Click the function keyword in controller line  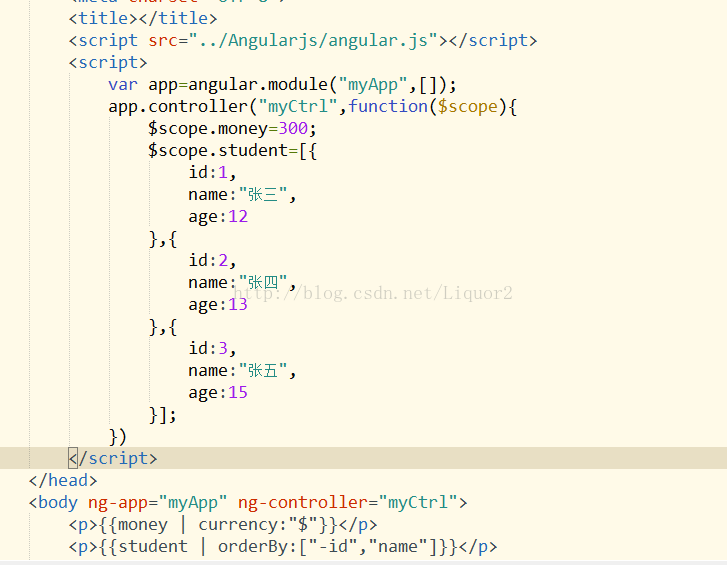click(x=388, y=107)
